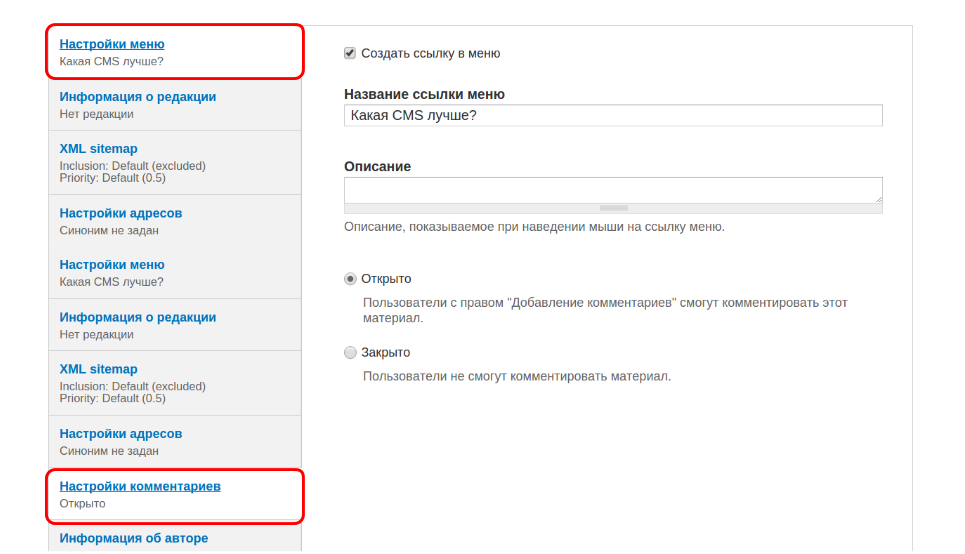Open Информация о редакции tab above first XML sitemap
Image resolution: width=965 pixels, height=554 pixels.
pyautogui.click(x=137, y=97)
